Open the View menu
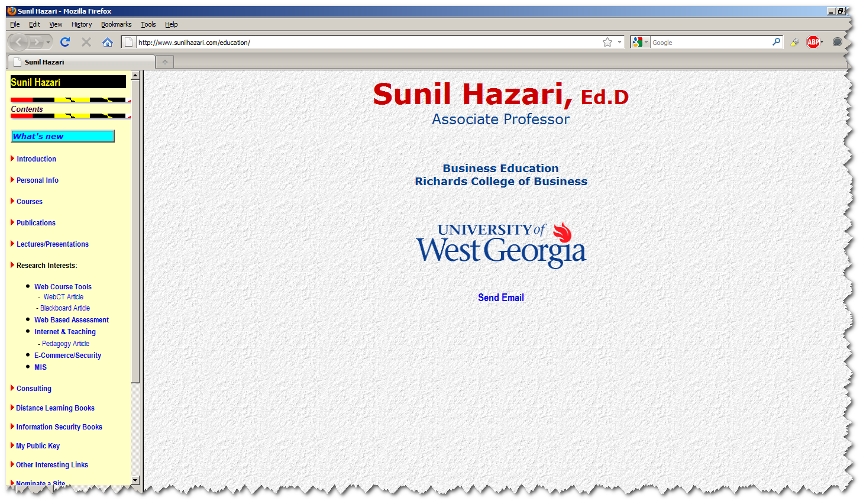 (56, 24)
